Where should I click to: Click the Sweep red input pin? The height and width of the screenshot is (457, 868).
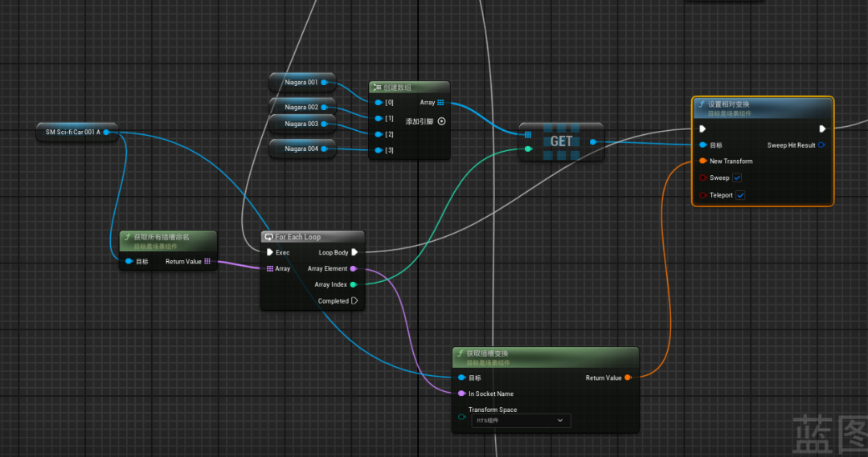point(703,177)
